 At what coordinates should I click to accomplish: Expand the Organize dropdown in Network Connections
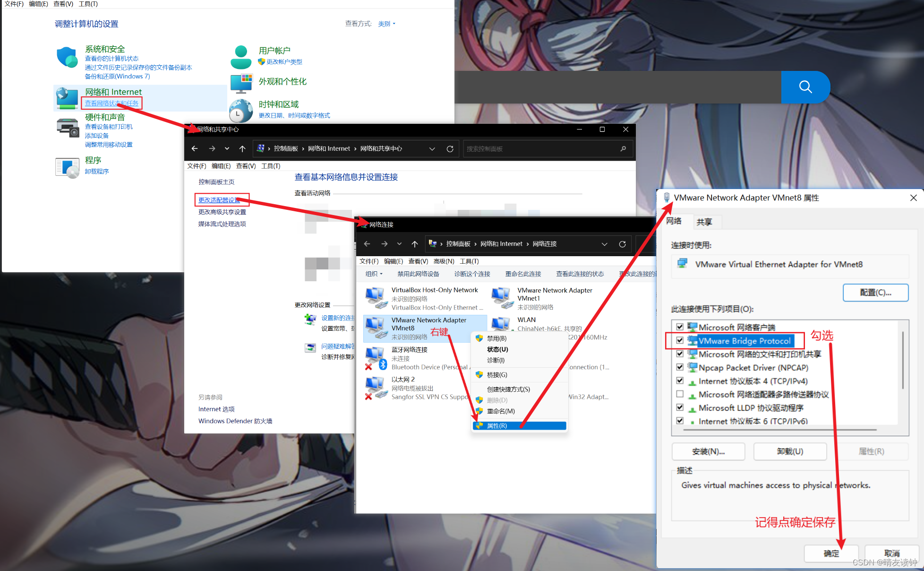coord(373,274)
